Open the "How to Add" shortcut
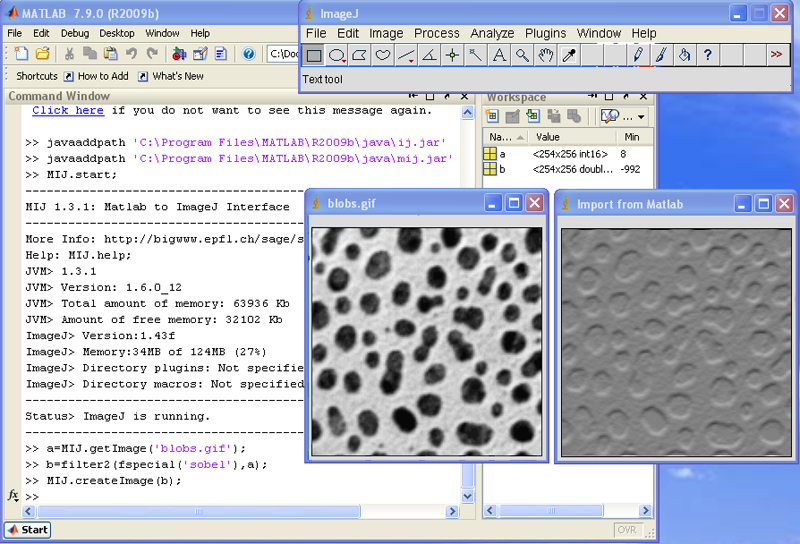Image resolution: width=800 pixels, height=544 pixels. 97,76
